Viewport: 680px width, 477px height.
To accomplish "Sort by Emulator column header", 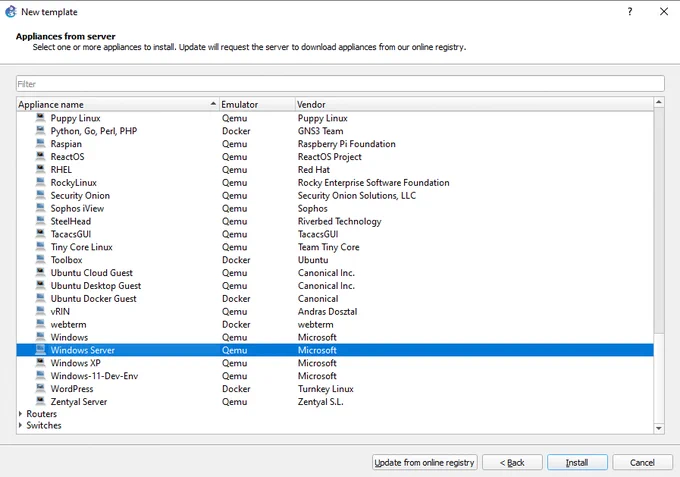I will [x=257, y=105].
